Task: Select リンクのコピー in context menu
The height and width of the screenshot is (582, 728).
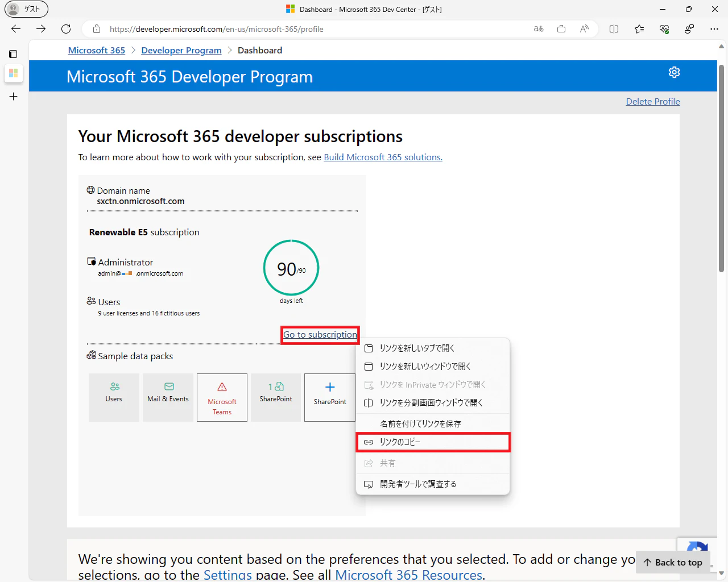Action: coord(433,442)
